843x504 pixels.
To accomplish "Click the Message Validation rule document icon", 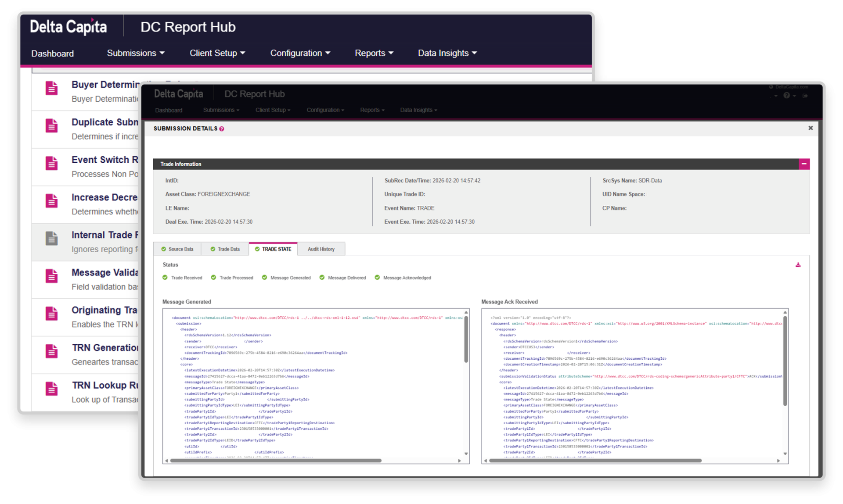I will pos(52,276).
